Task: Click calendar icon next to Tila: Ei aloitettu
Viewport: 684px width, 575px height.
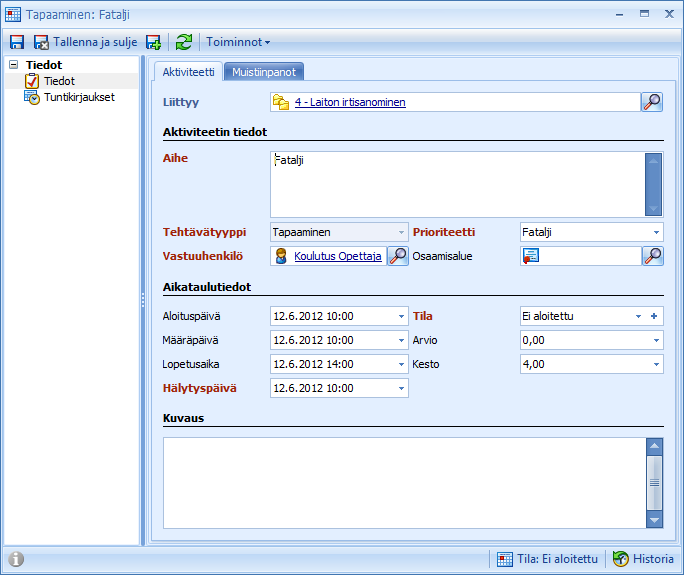Action: pyautogui.click(x=505, y=559)
